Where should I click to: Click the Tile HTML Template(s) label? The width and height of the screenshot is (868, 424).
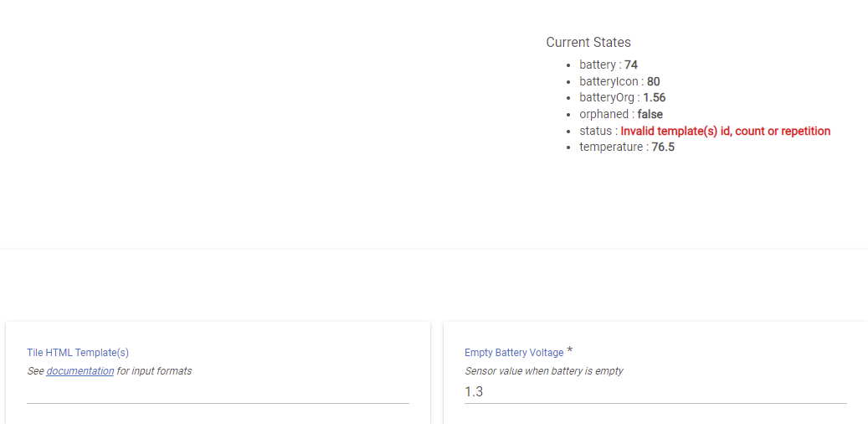coord(78,353)
